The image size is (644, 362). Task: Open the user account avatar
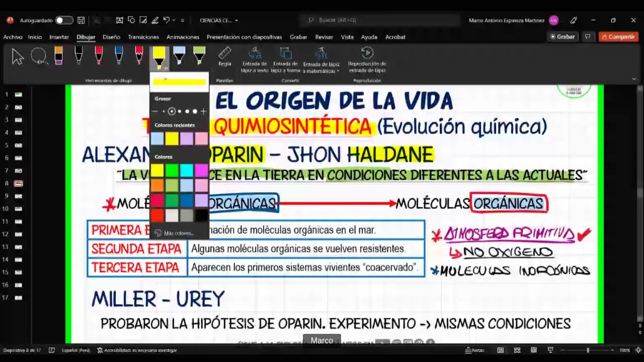point(553,21)
